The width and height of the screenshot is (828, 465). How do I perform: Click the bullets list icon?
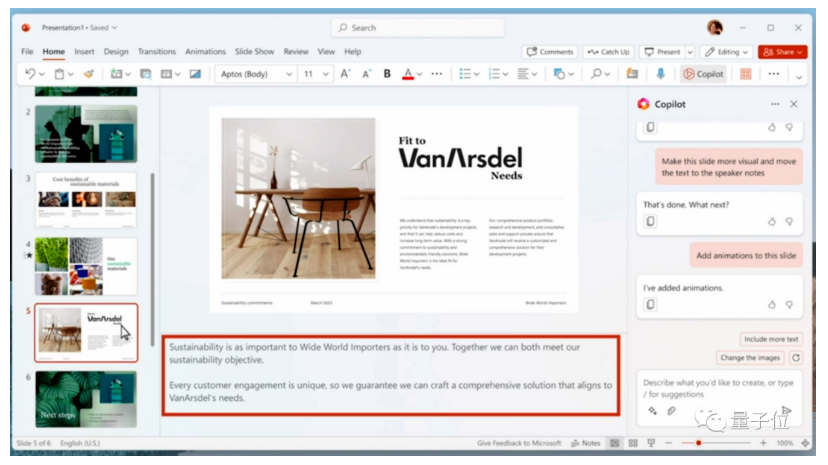click(465, 74)
